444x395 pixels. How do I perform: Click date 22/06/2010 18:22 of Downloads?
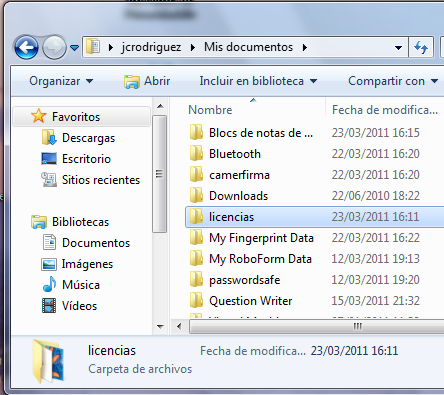pyautogui.click(x=375, y=196)
